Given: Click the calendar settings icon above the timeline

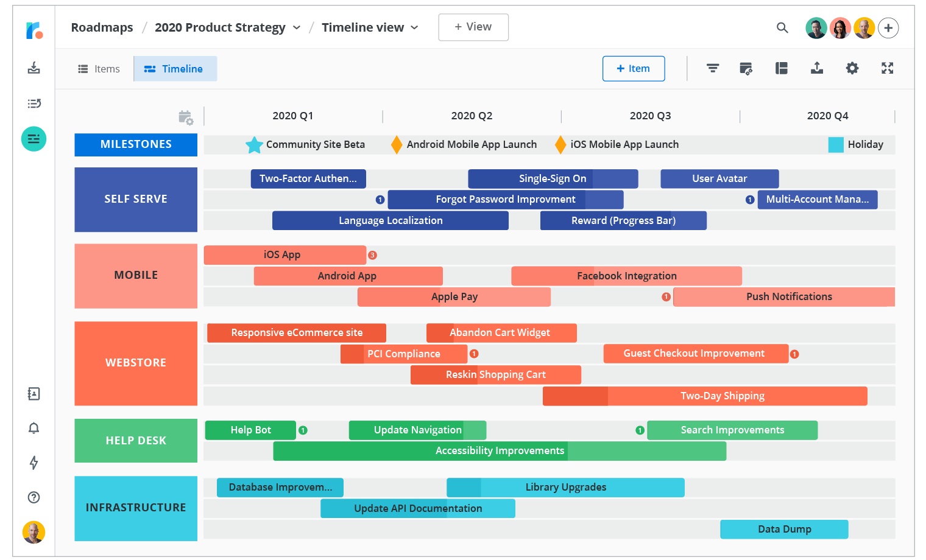Looking at the screenshot, I should (x=186, y=116).
